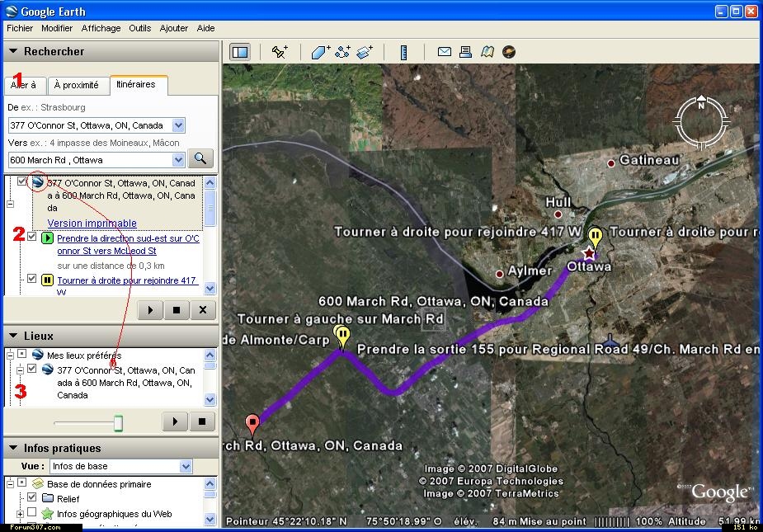Viewport: 763px width, 532px height.
Task: Open the Prendre la direction sud-est link
Action: pyautogui.click(x=129, y=244)
